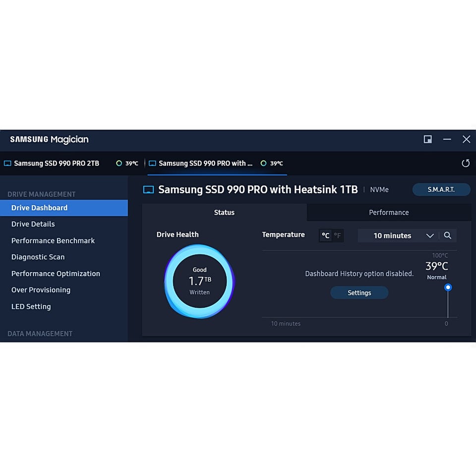Click the NVMe interface label
Screen dimensions: 476x472
379,190
